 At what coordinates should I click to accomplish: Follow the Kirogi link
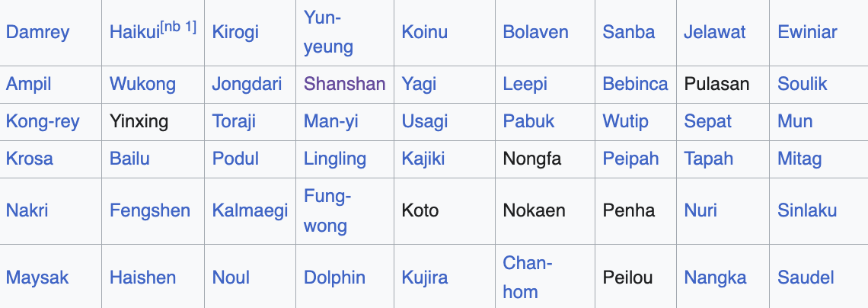[235, 32]
